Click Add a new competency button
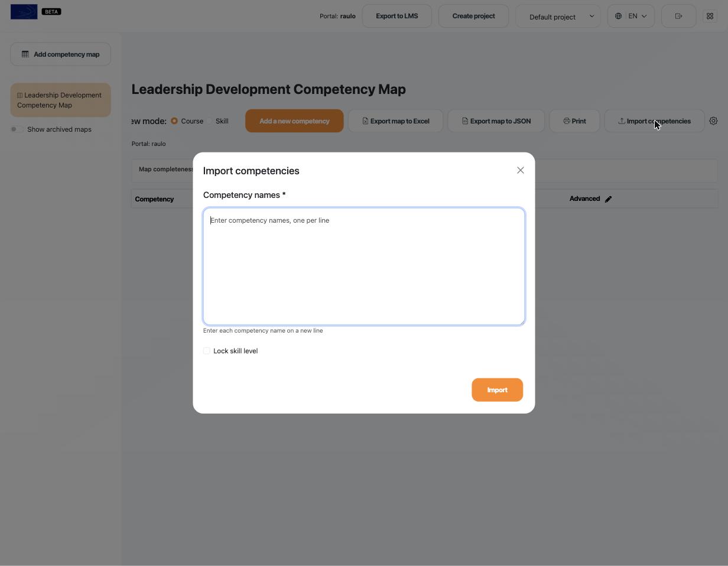728x566 pixels. (294, 121)
